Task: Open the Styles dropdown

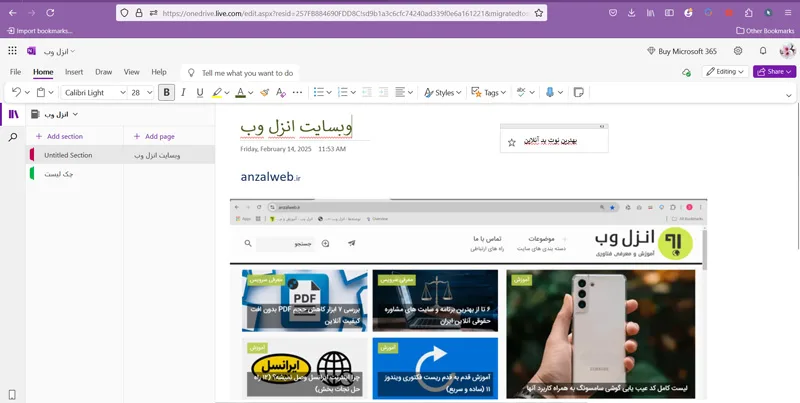Action: tap(443, 92)
